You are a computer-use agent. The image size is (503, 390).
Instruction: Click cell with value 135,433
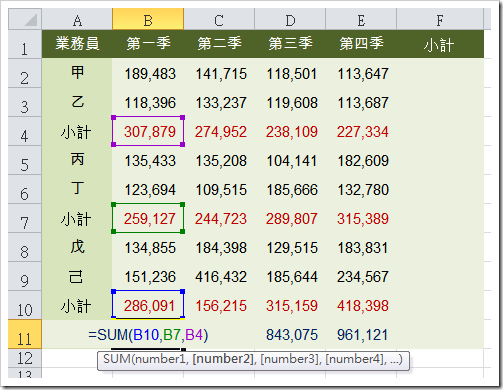148,160
